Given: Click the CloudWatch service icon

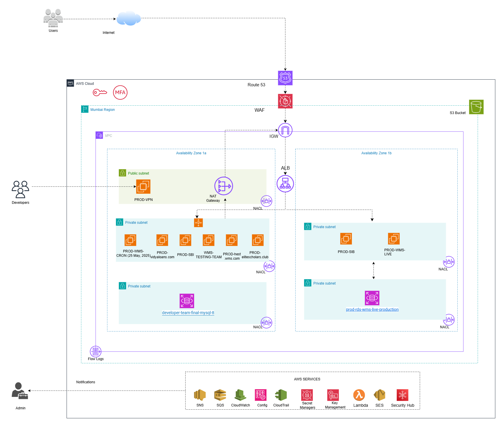Looking at the screenshot, I should 240,395.
